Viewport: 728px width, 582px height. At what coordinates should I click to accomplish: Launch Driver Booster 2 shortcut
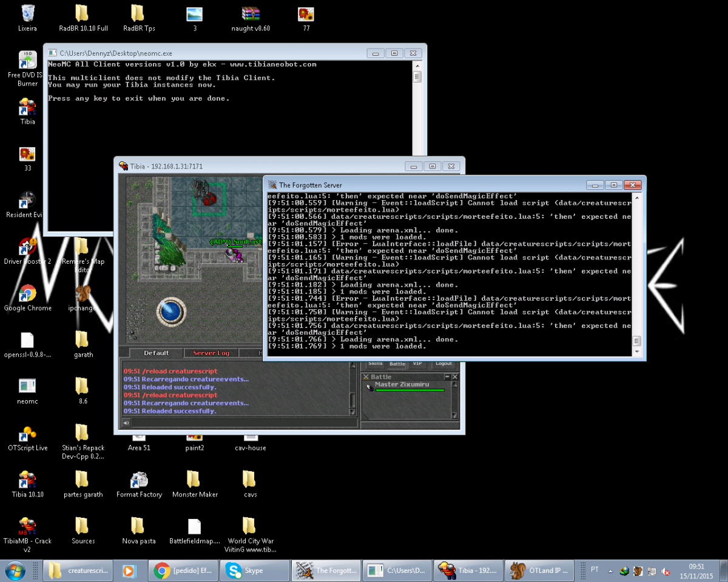click(27, 250)
